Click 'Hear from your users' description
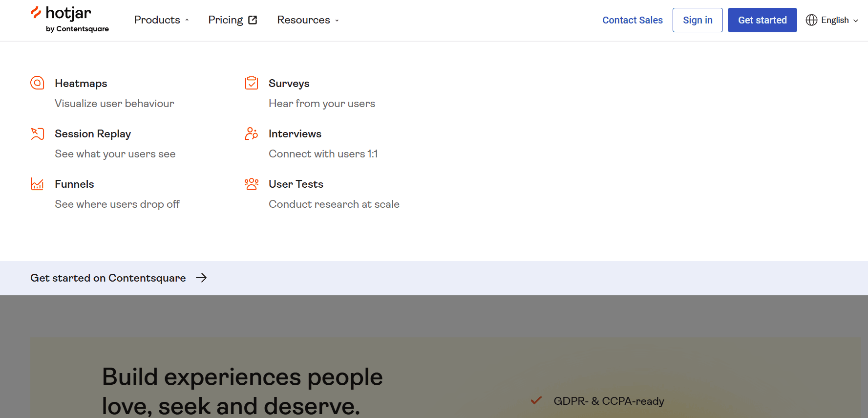The width and height of the screenshot is (868, 418). click(322, 103)
